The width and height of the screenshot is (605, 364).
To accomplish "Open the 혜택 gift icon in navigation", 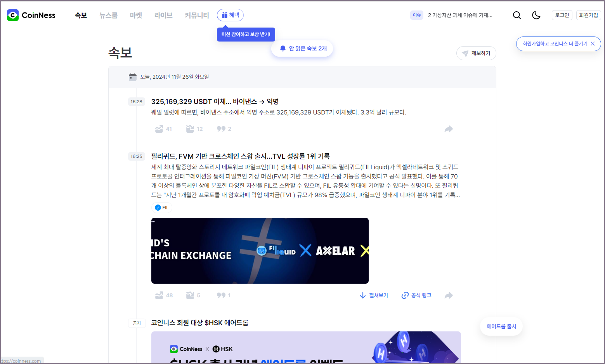I will point(225,15).
